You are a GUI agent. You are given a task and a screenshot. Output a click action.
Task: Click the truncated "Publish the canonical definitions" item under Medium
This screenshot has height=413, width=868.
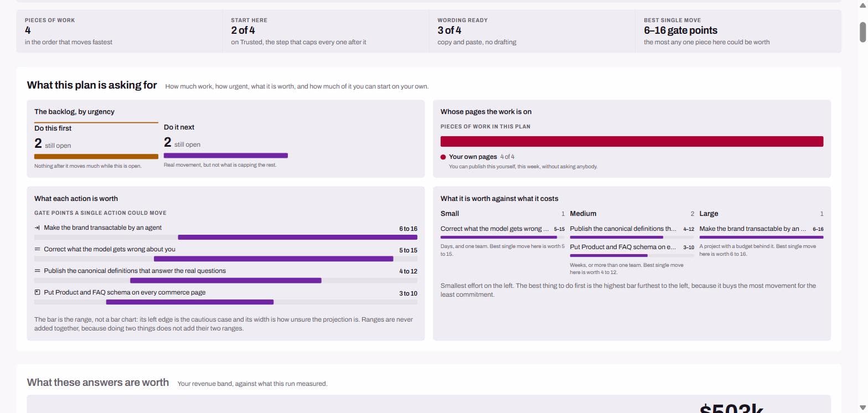tap(623, 229)
